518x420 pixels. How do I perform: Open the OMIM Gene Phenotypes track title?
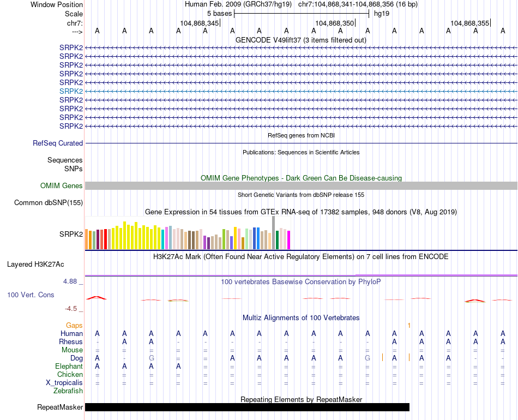tap(301, 178)
